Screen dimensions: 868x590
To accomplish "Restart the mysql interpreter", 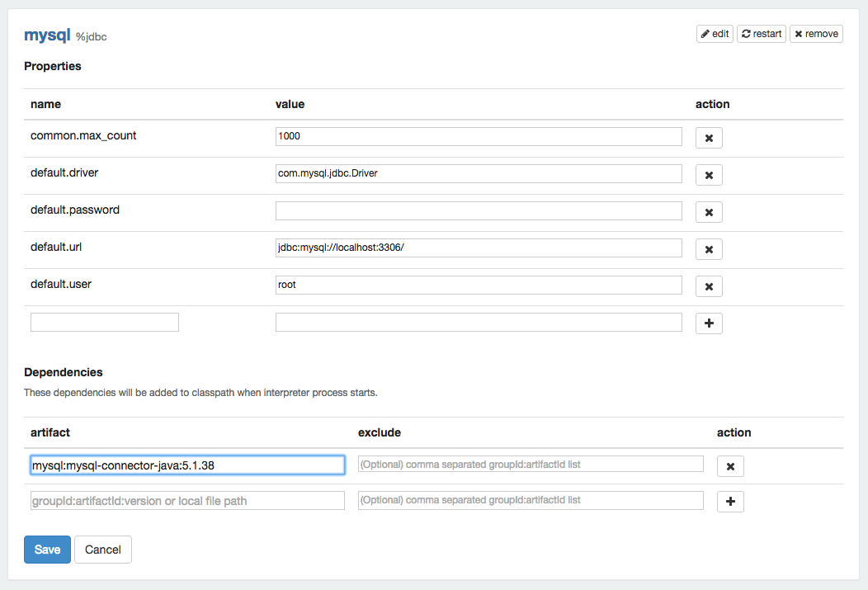I will point(761,34).
